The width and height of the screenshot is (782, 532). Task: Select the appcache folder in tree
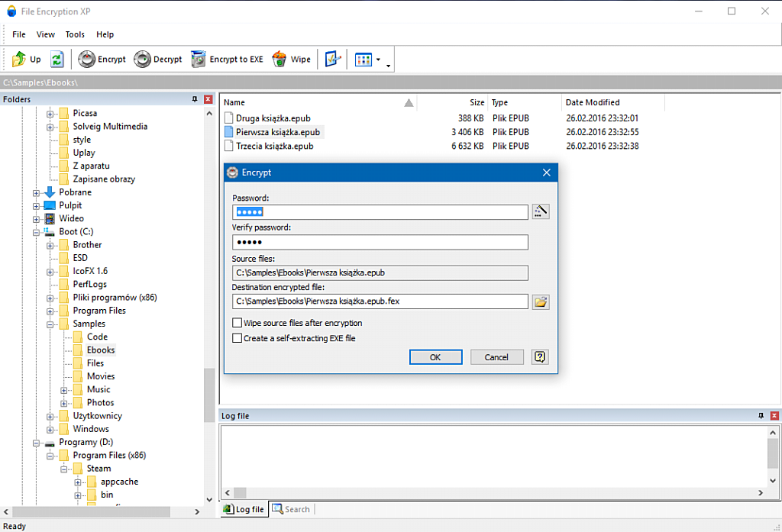tap(119, 482)
